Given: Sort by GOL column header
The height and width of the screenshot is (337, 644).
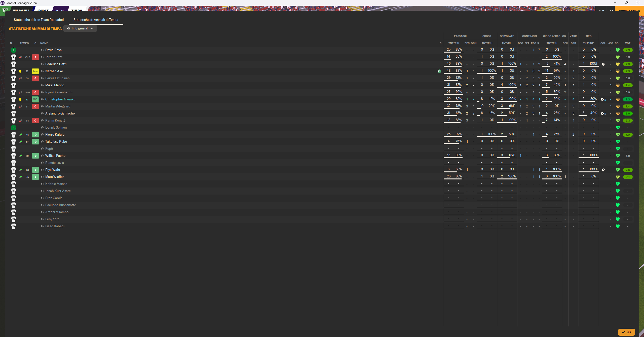Looking at the screenshot, I should 603,43.
